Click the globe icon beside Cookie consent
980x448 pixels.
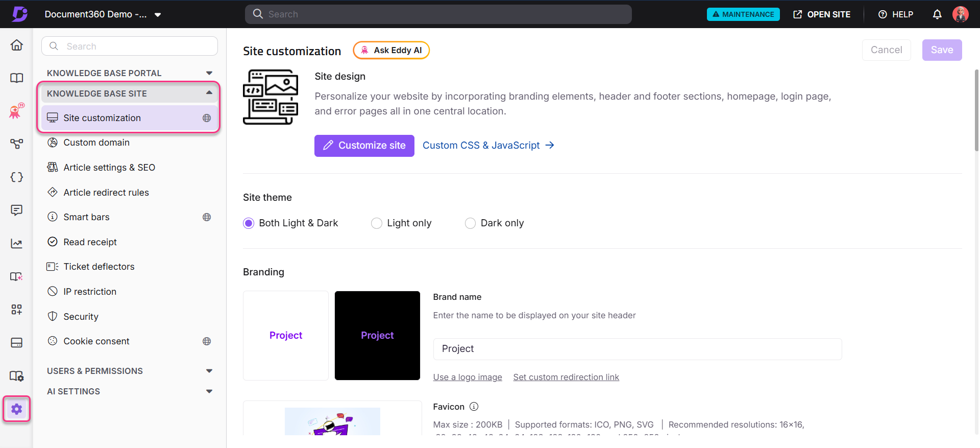tap(207, 341)
